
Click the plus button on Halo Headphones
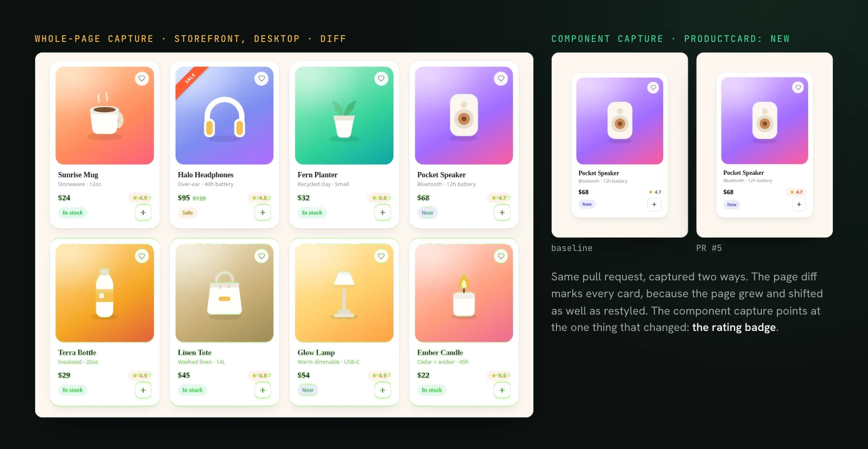tap(263, 212)
